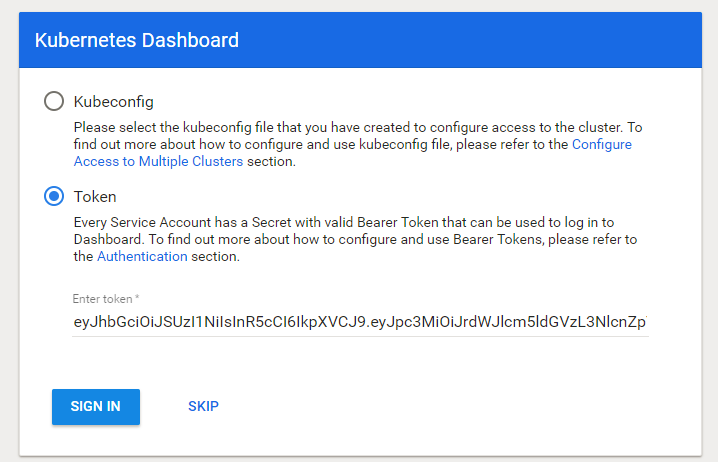Click the "Token" option label text

click(95, 196)
